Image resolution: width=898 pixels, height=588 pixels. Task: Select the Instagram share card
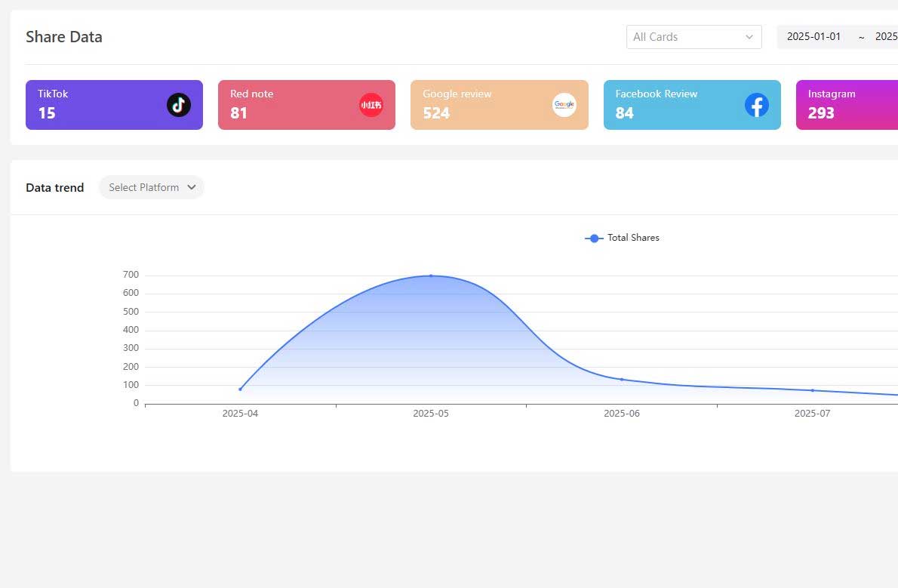tap(847, 105)
